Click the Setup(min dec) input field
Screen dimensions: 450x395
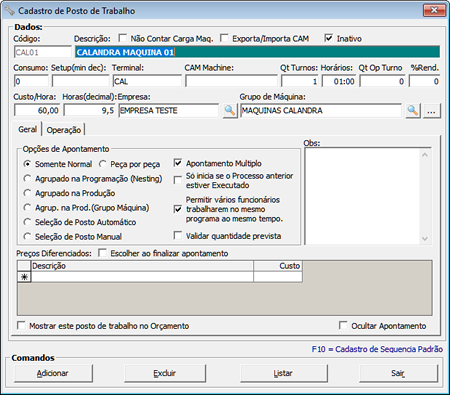[x=80, y=81]
